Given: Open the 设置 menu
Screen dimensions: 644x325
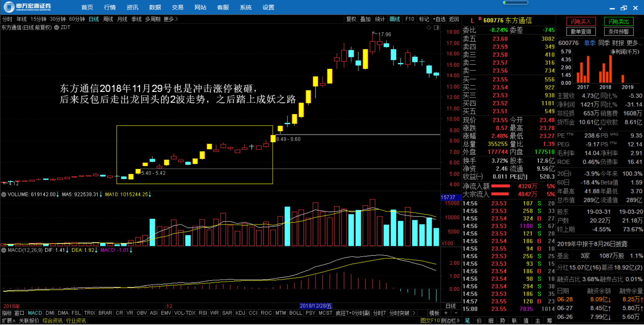Looking at the screenshot, I should point(268,7).
